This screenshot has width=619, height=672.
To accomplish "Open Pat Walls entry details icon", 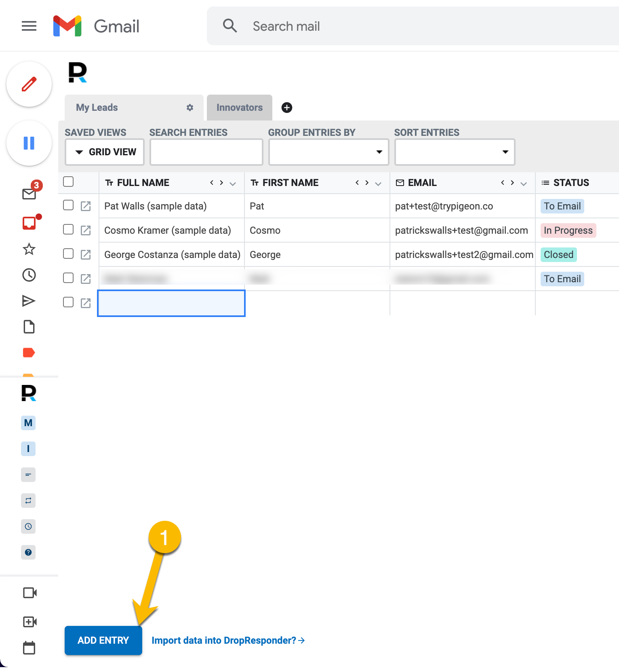I will click(86, 206).
